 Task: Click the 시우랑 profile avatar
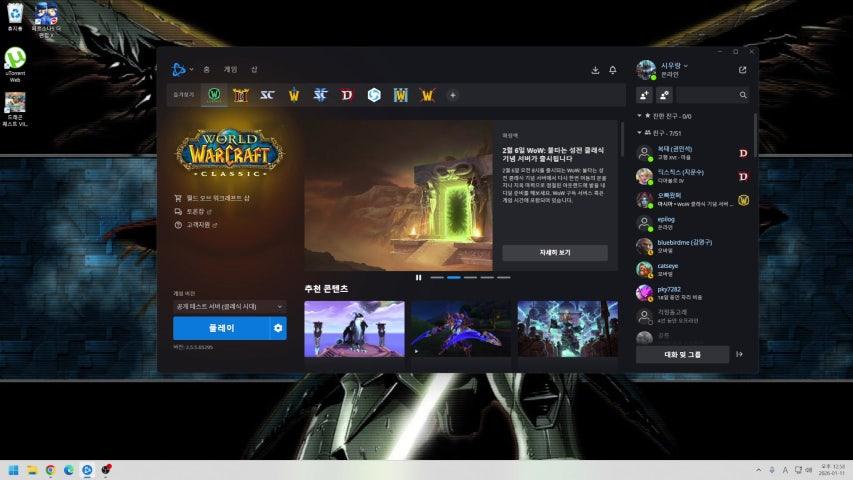(646, 70)
